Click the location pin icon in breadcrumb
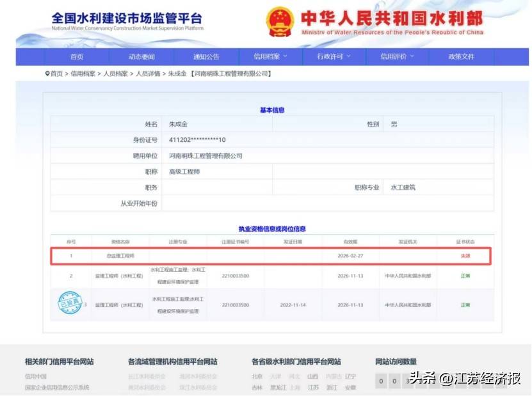 point(47,73)
